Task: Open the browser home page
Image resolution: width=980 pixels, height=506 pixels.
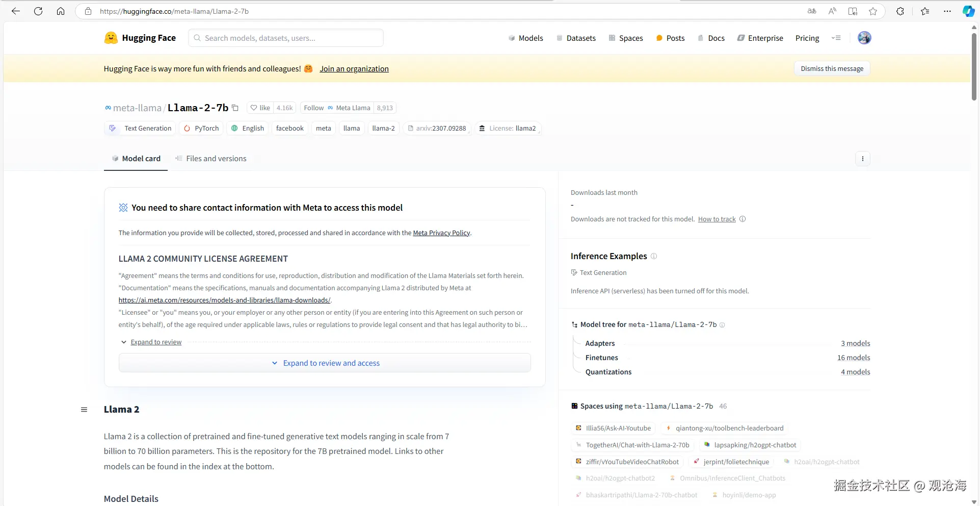Action: tap(61, 11)
